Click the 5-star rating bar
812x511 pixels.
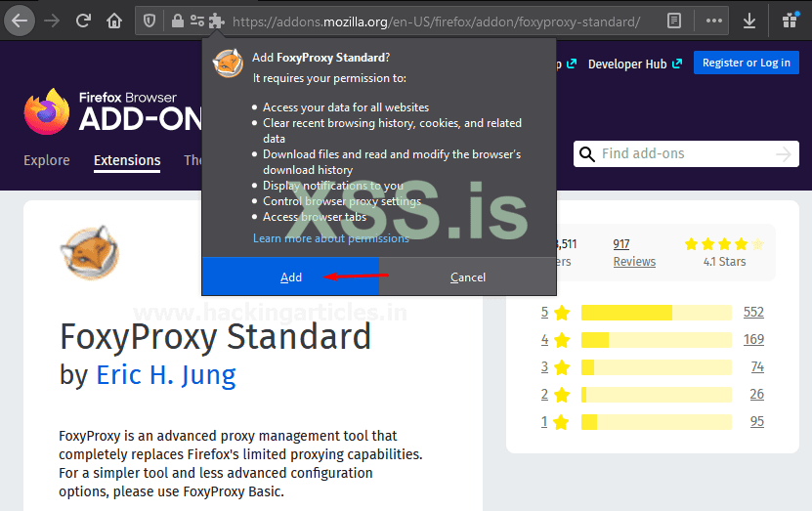(x=656, y=313)
